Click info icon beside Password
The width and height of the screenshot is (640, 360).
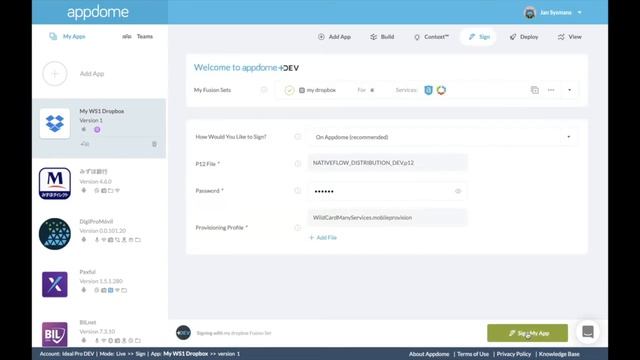[298, 191]
